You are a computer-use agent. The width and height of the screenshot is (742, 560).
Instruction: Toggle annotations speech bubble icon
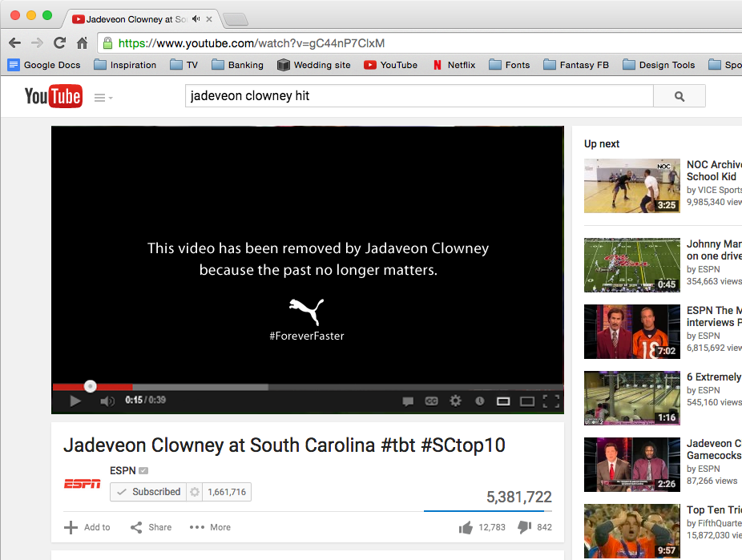point(408,401)
